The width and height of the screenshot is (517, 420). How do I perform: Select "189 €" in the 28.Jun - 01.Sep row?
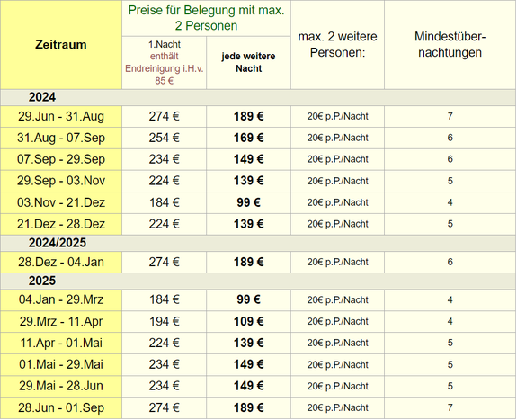click(x=248, y=407)
